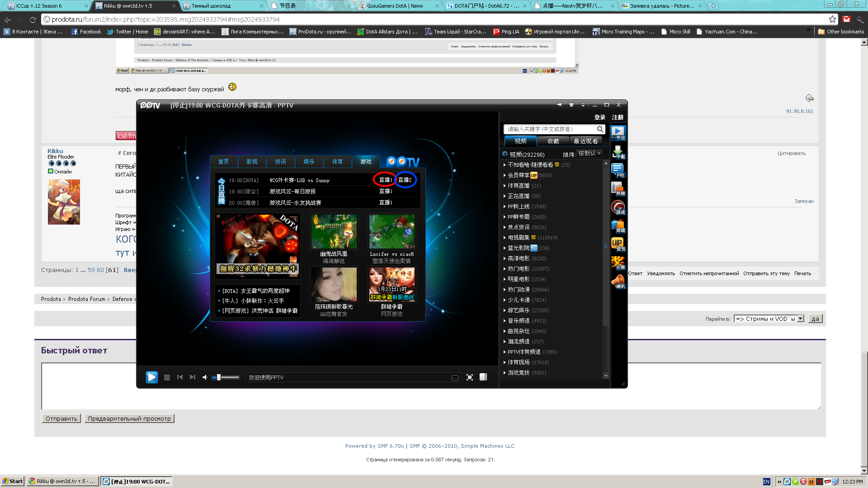Open the 下载 download icon in sidebar
Screen dimensions: 868x488
(x=618, y=152)
